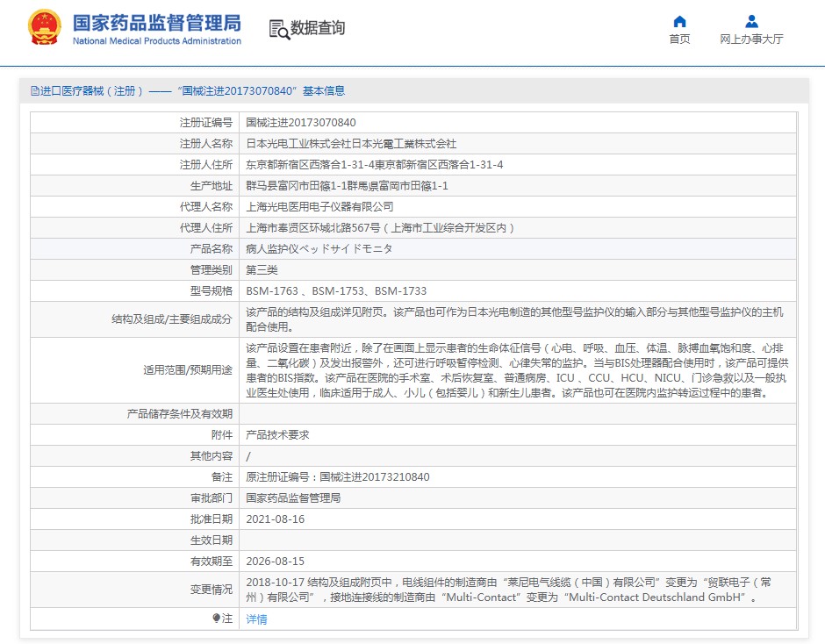The height and width of the screenshot is (644, 825).
Task: Click the 备注 row label
Action: click(221, 476)
